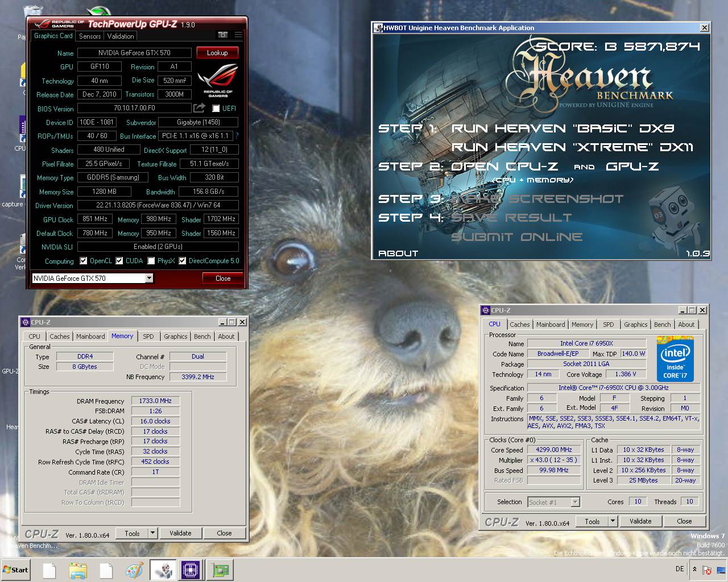The height and width of the screenshot is (582, 728).
Task: Expand the GPU selection dropdown in GPU-Z
Action: click(149, 278)
